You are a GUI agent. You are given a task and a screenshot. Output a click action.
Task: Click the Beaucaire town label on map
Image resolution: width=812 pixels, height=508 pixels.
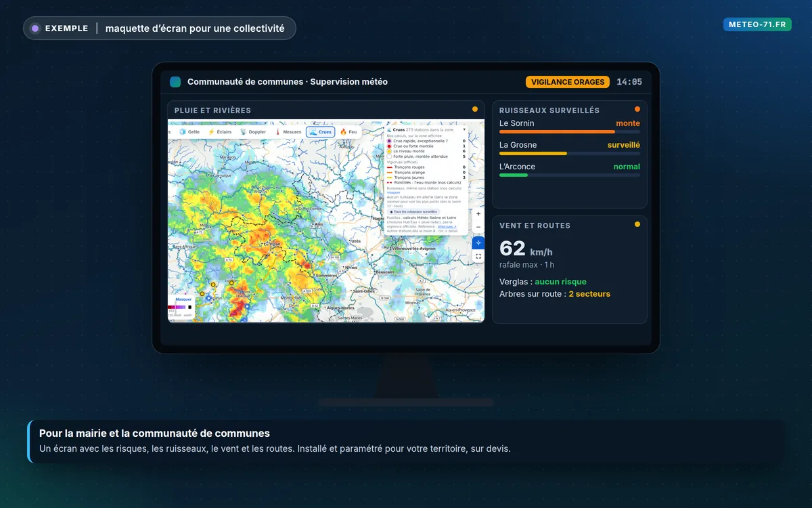384,272
